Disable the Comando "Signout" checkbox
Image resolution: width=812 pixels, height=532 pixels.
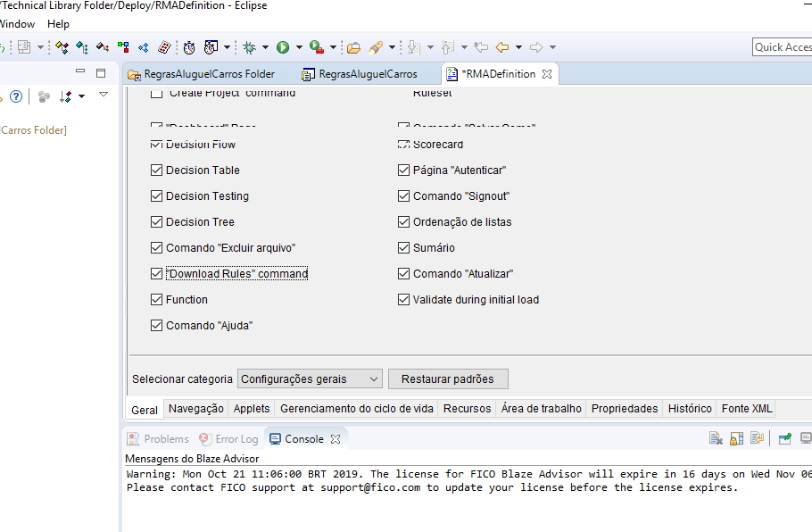[403, 195]
